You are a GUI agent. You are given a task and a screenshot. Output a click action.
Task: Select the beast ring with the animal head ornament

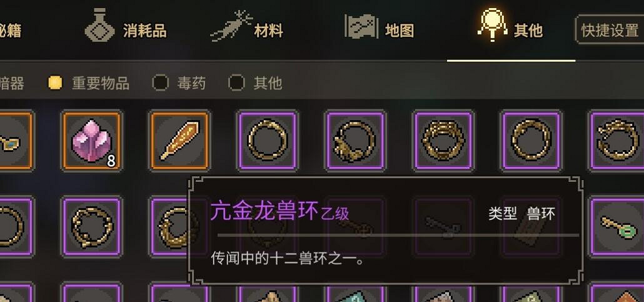pyautogui.click(x=355, y=141)
